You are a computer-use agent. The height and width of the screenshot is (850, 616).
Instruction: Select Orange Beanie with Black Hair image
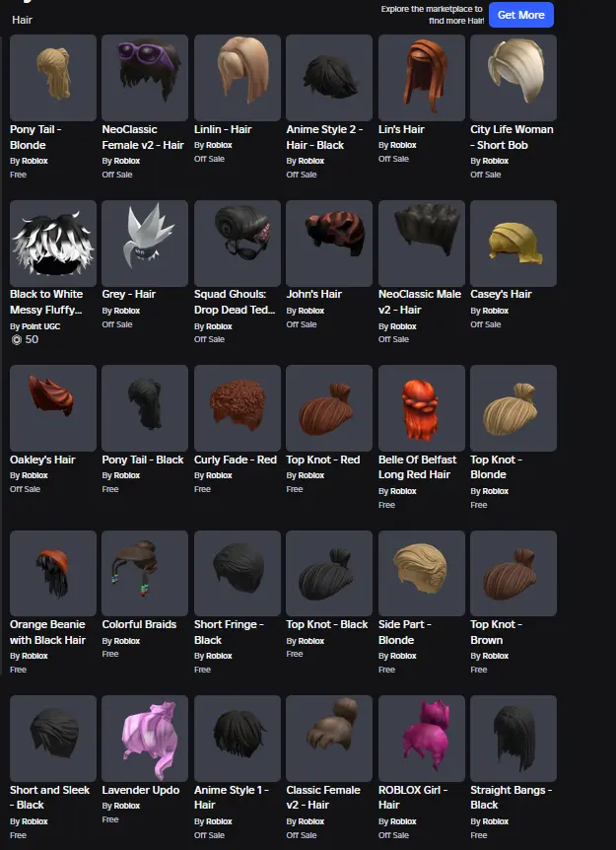53,573
